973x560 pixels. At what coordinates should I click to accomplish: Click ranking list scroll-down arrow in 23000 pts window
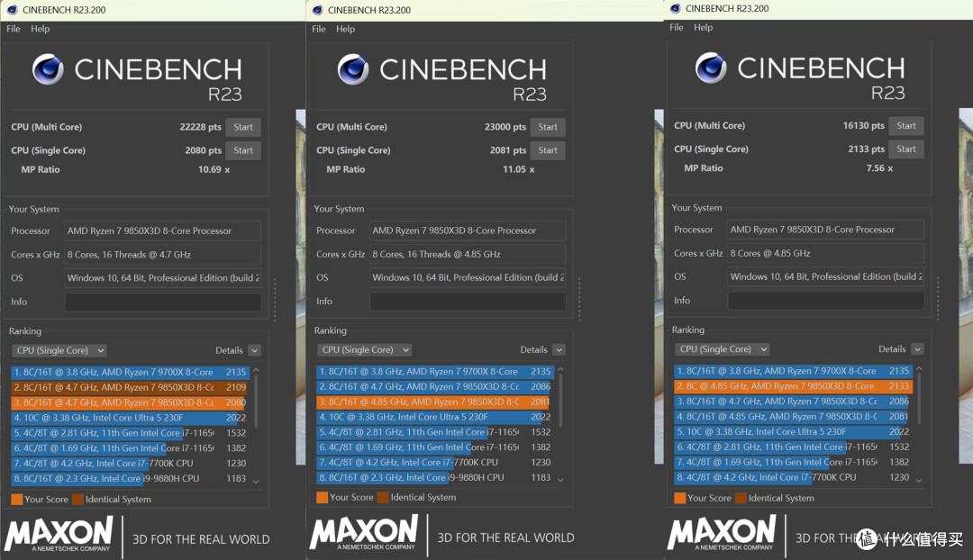(x=560, y=479)
